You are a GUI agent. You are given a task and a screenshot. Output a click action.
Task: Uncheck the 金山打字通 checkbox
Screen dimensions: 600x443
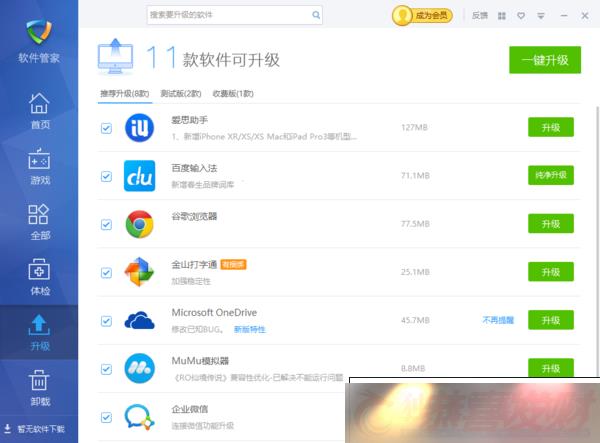pyautogui.click(x=106, y=272)
